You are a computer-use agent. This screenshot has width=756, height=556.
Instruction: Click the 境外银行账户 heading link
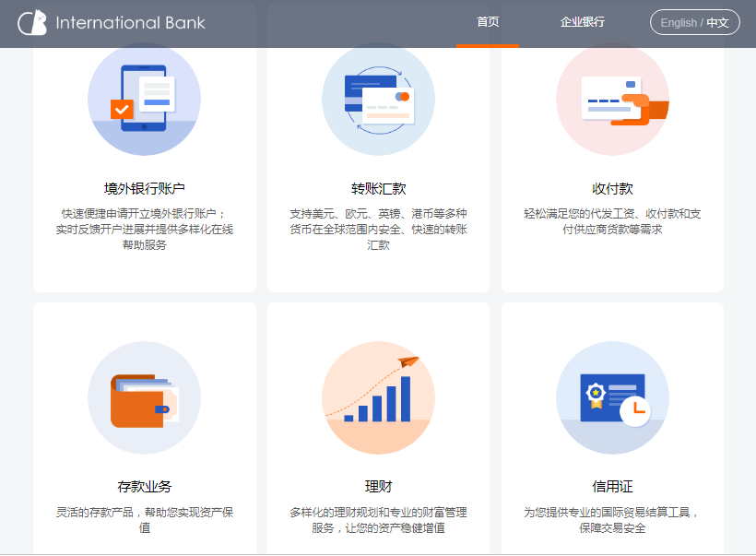point(144,188)
